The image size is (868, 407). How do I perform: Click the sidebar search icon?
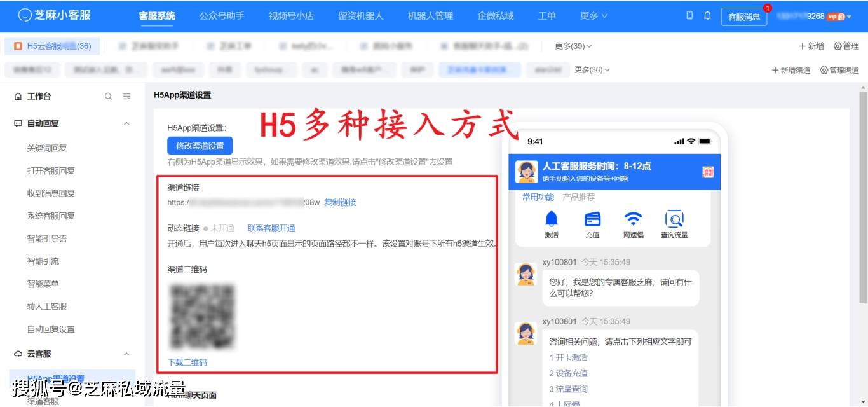pyautogui.click(x=108, y=97)
